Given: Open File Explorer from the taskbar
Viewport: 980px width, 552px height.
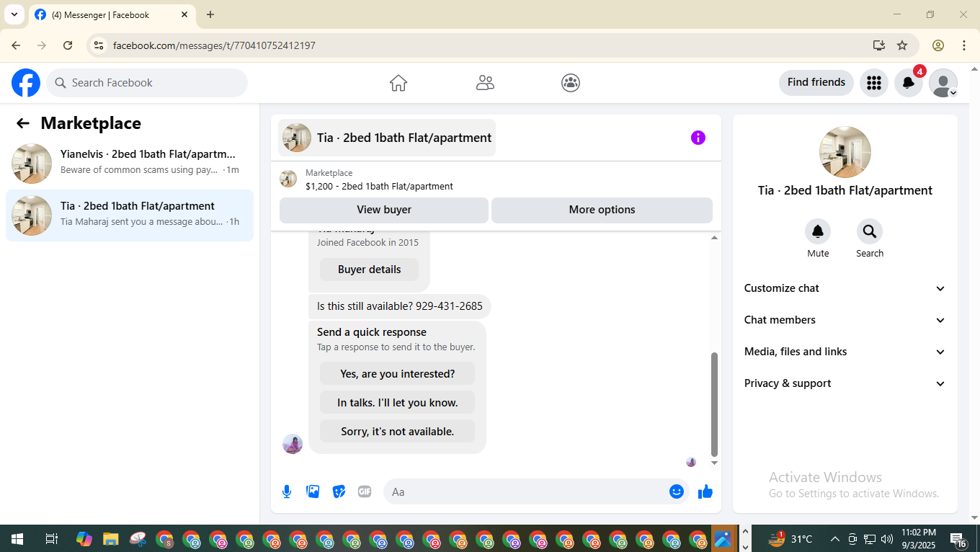Looking at the screenshot, I should tap(110, 539).
